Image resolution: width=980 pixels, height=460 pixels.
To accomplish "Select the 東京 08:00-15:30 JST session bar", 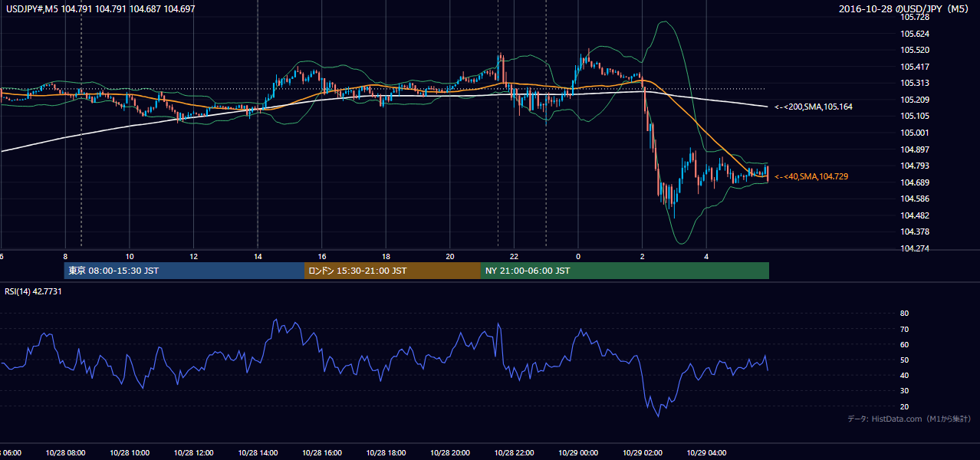I will click(x=184, y=271).
